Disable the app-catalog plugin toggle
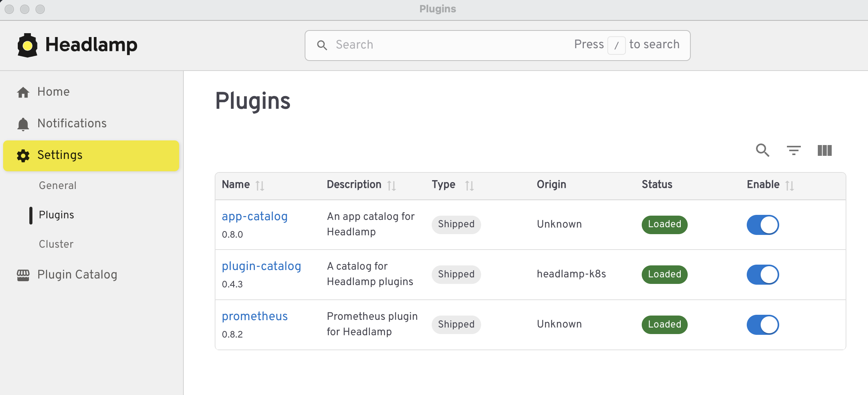Image resolution: width=868 pixels, height=395 pixels. 763,225
